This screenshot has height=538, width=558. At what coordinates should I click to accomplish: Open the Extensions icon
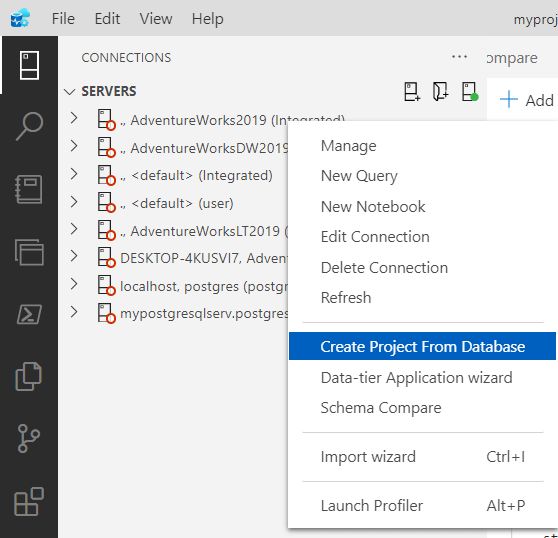29,501
